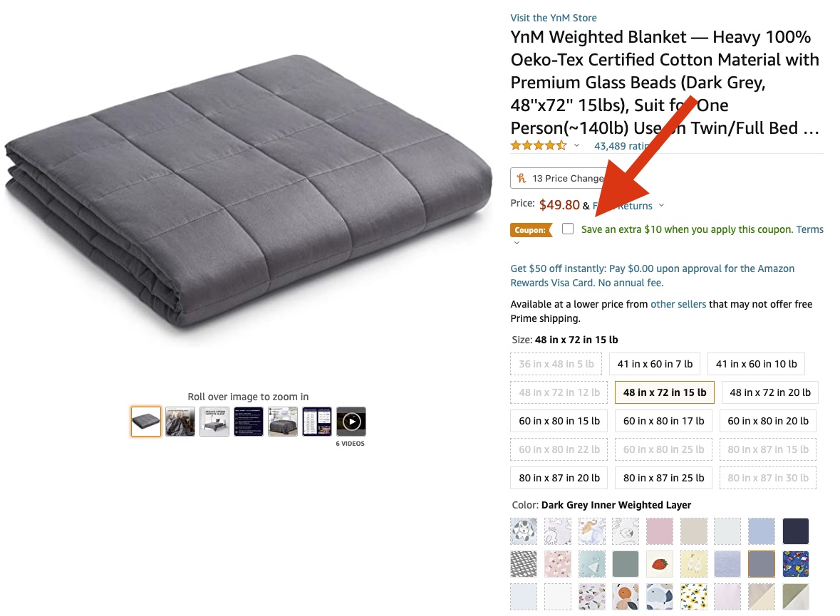Open the coupon Terms link
This screenshot has width=840, height=616.
pos(809,229)
